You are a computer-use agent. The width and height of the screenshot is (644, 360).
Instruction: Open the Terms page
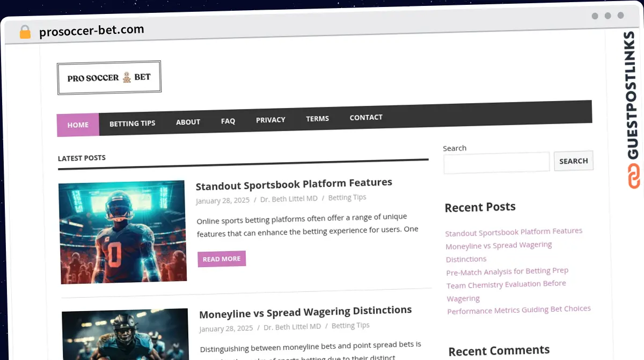[x=317, y=119]
